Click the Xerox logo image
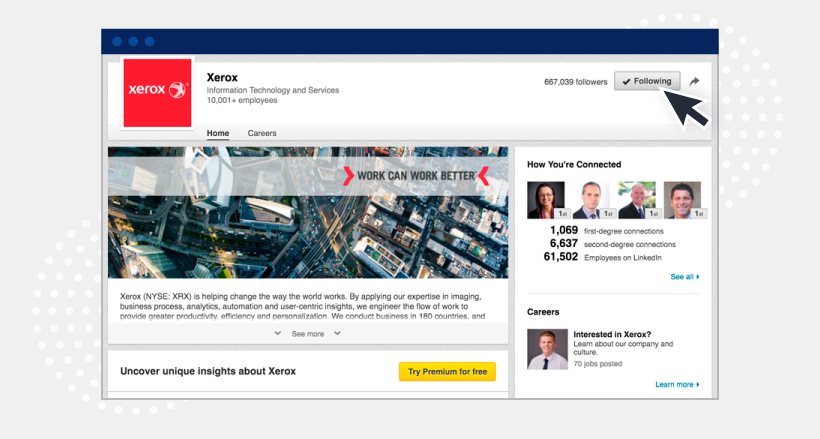This screenshot has height=439, width=820. 157,93
